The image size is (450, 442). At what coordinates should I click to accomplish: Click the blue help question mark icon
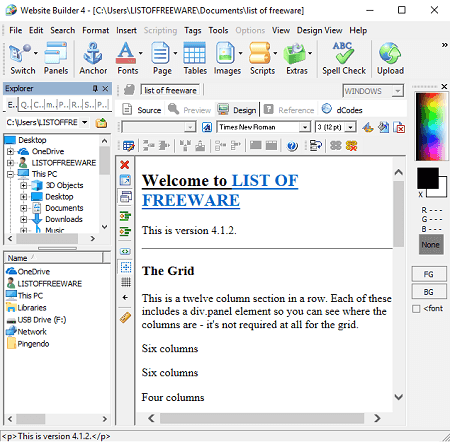pos(292,146)
